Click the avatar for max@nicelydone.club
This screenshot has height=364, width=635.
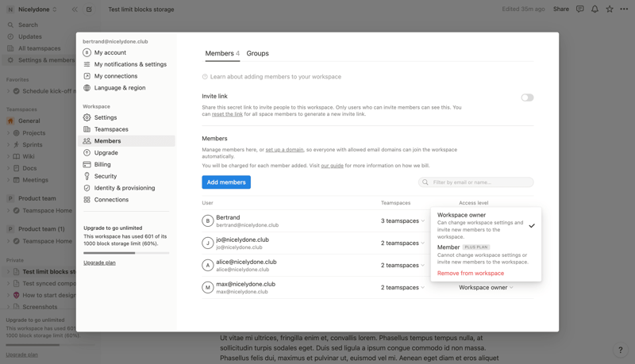(208, 288)
